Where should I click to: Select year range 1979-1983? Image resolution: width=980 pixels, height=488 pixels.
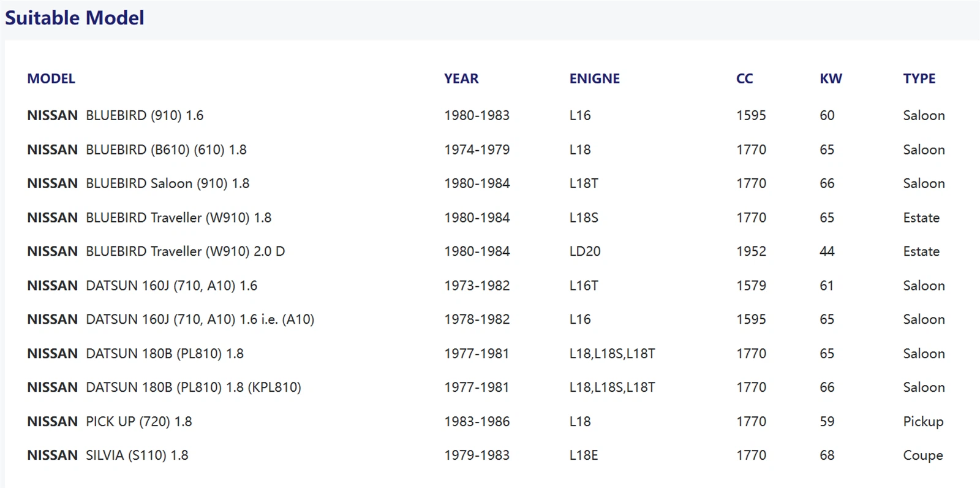[x=477, y=456]
